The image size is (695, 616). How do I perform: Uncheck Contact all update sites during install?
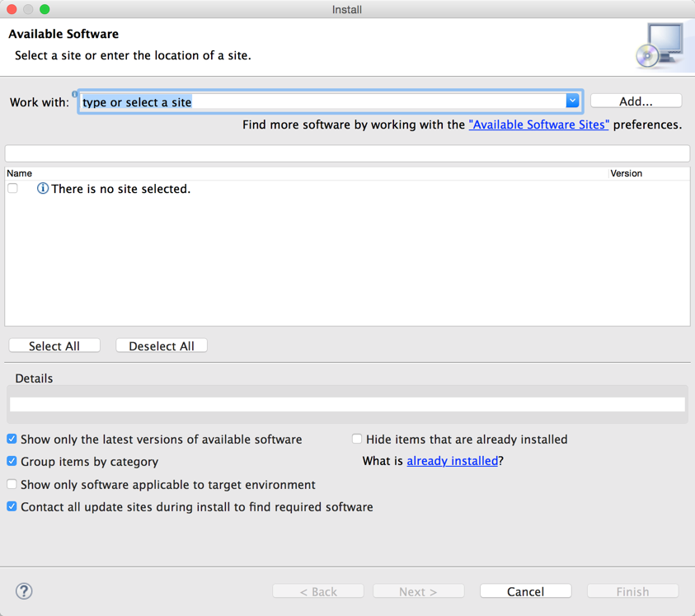point(12,506)
